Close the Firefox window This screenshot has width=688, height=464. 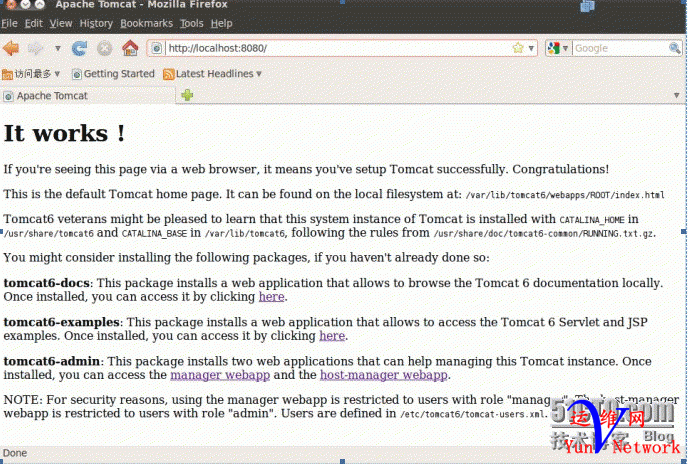11,4
